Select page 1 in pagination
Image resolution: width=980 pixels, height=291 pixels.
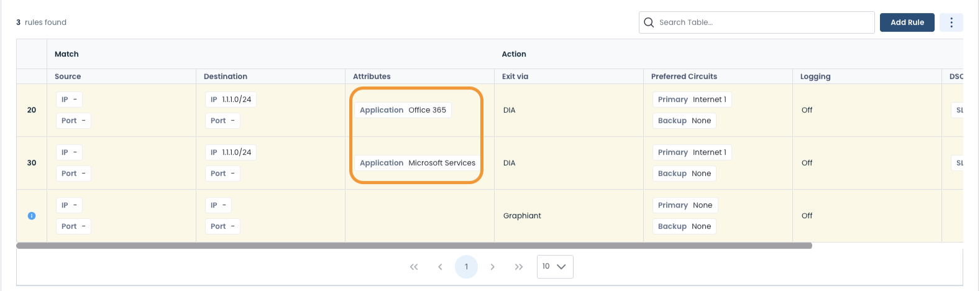(466, 267)
